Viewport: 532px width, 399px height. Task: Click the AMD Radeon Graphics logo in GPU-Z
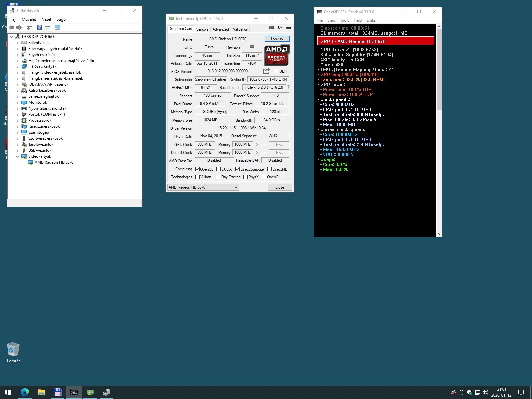[x=277, y=55]
